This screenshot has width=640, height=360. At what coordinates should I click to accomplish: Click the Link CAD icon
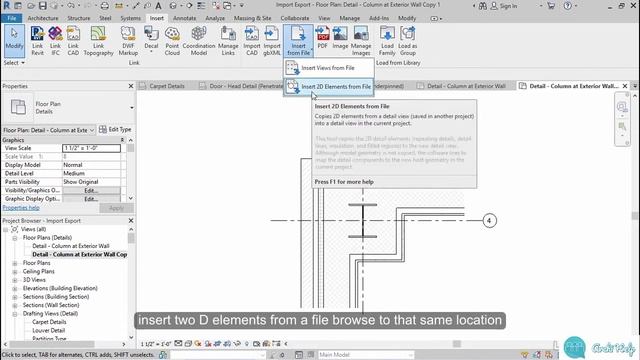click(73, 41)
